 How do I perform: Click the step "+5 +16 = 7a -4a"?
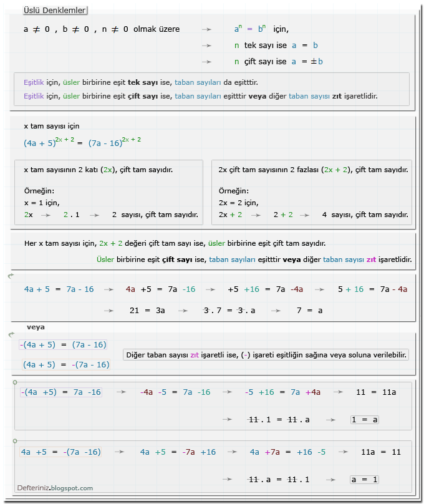[x=266, y=289]
